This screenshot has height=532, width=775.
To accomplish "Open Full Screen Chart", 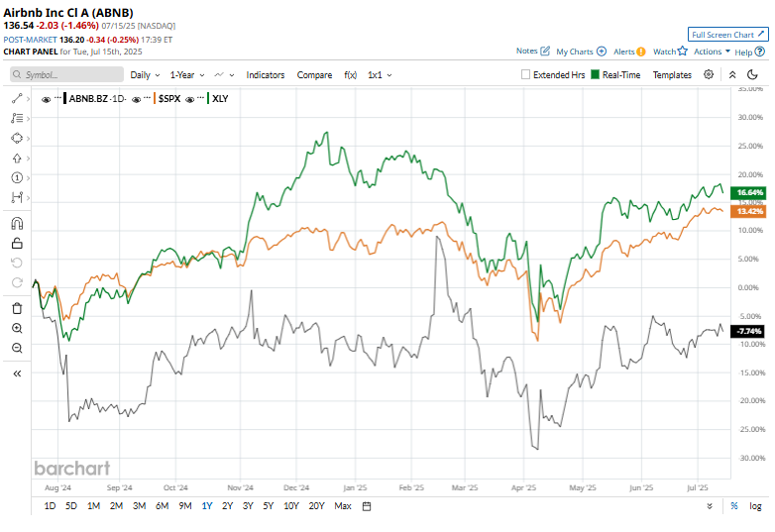I will click(x=728, y=35).
